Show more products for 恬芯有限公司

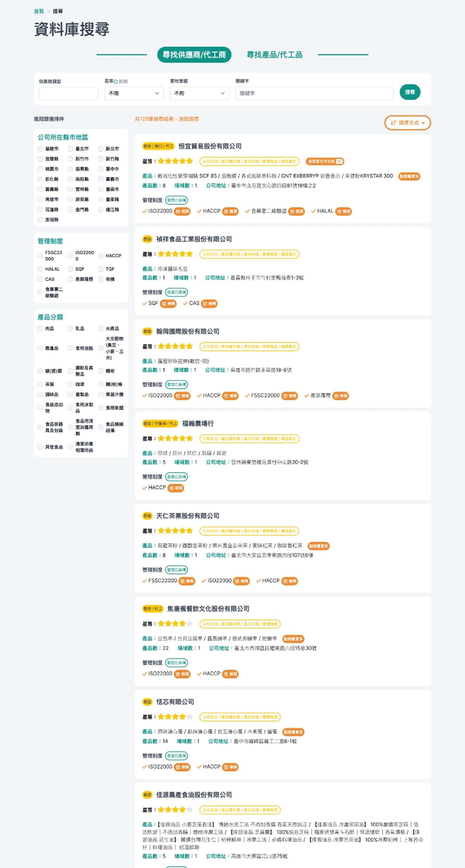coord(293,732)
